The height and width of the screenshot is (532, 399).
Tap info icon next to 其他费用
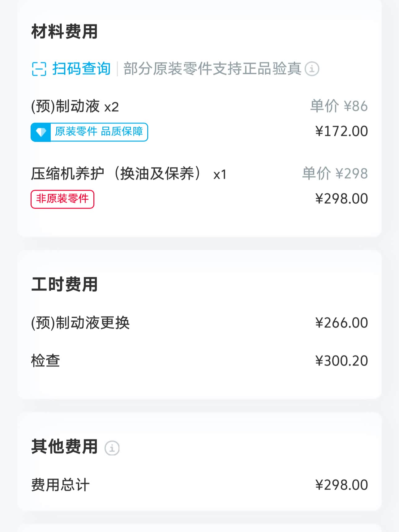pos(112,448)
